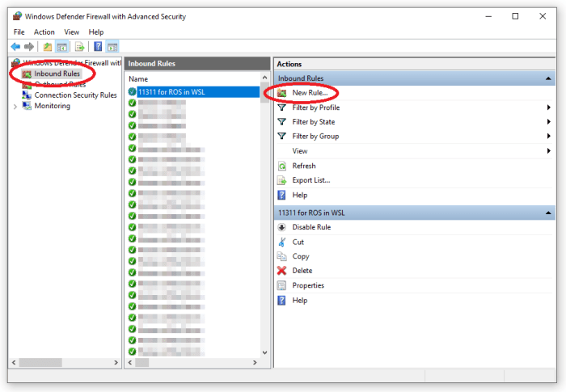Toggle the Show/Hide Console Tree toolbar icon
This screenshot has width=566, height=392.
pyautogui.click(x=62, y=47)
